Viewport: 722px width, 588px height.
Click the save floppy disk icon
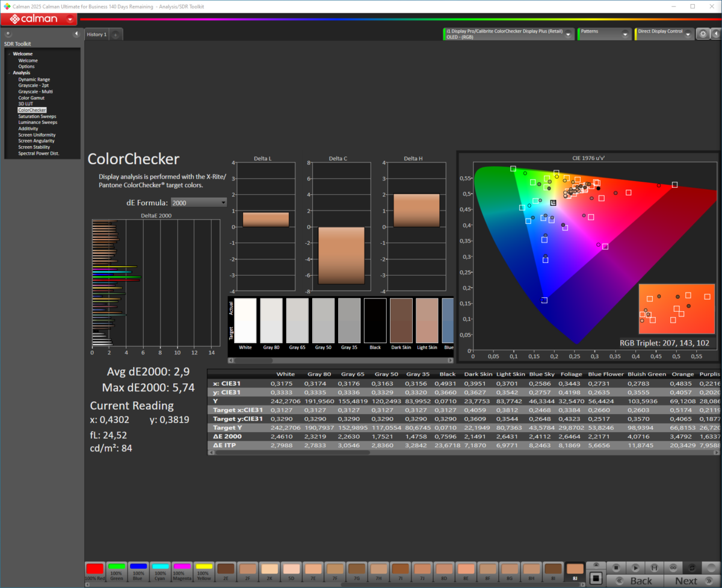[655, 568]
